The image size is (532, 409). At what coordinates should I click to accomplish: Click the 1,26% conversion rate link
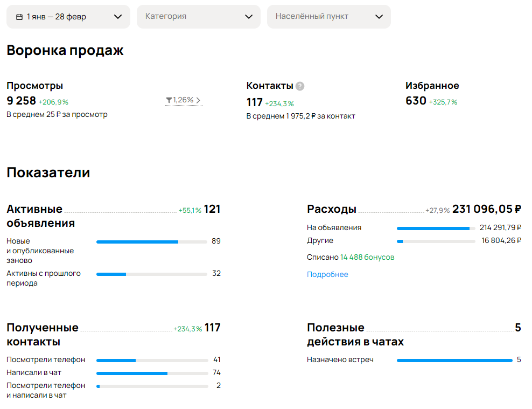click(184, 100)
